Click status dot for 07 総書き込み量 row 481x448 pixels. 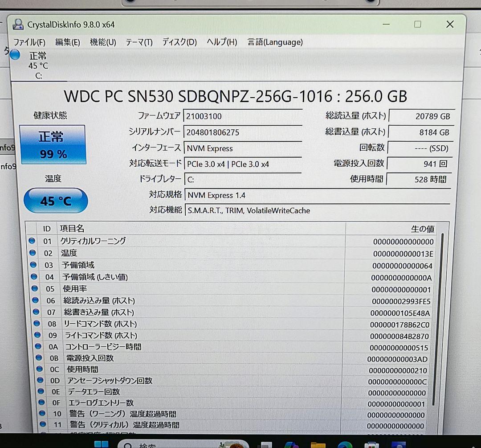(36, 312)
